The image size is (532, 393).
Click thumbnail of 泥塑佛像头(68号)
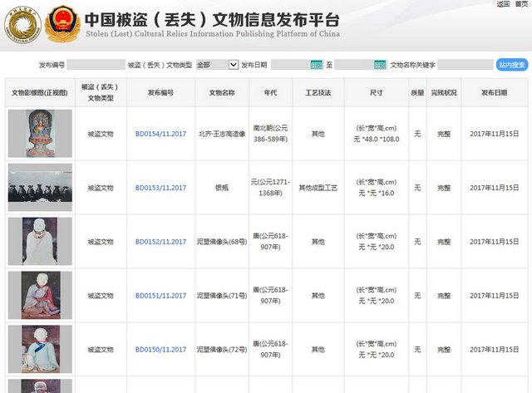point(40,241)
